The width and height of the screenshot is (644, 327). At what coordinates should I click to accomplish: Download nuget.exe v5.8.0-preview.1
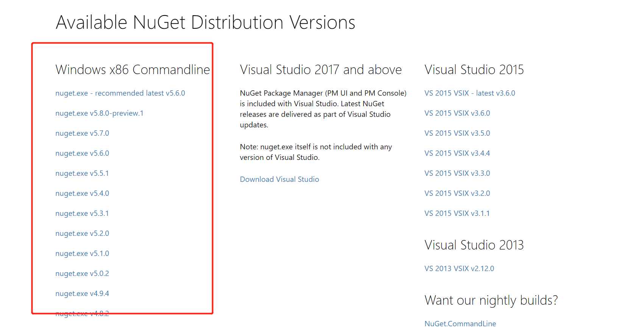99,113
